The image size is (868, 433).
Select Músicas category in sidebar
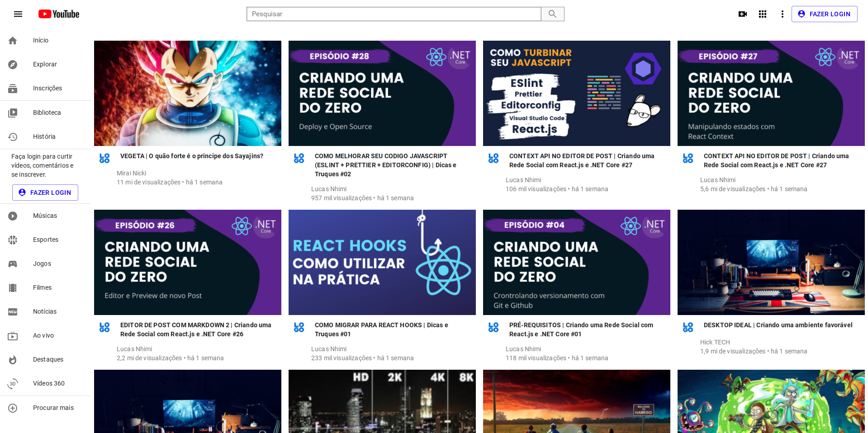[45, 216]
